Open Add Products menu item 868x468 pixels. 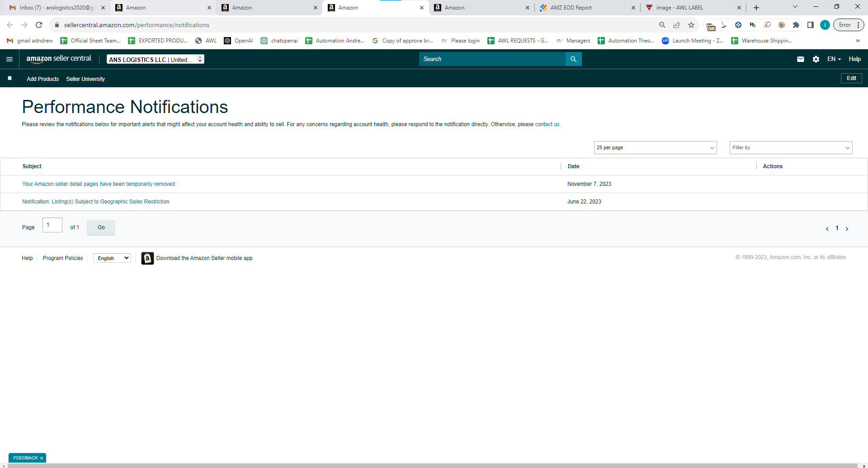[43, 79]
